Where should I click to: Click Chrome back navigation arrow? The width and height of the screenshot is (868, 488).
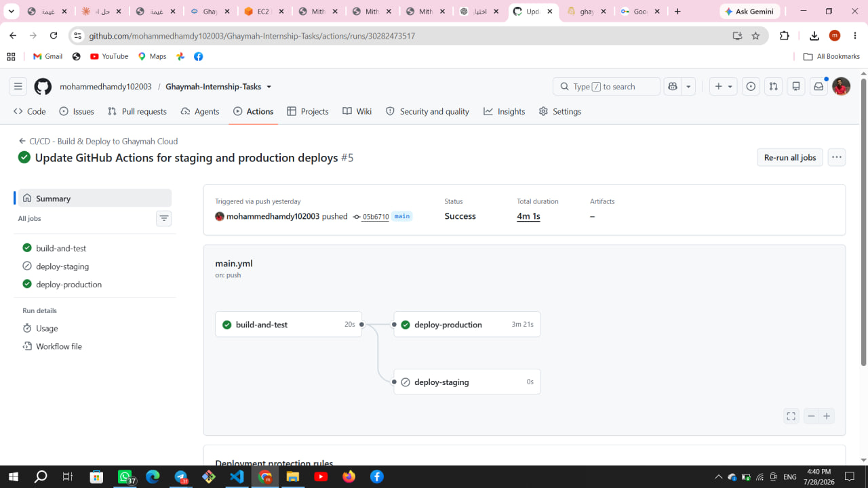point(13,36)
